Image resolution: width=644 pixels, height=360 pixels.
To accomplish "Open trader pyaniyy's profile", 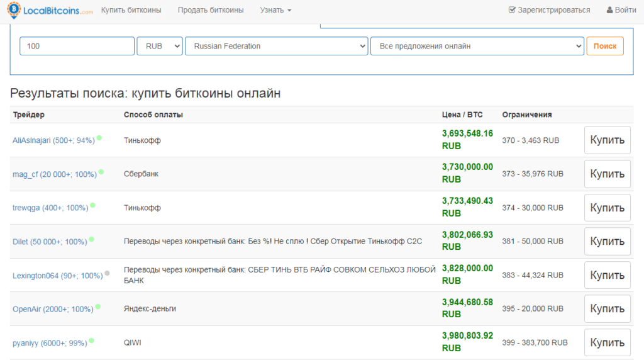I will pos(50,343).
